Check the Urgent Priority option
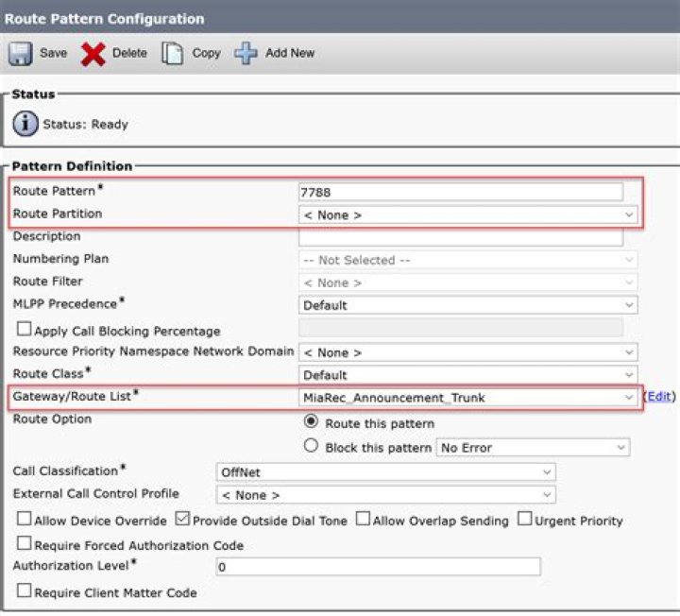This screenshot has width=680, height=616. [525, 521]
